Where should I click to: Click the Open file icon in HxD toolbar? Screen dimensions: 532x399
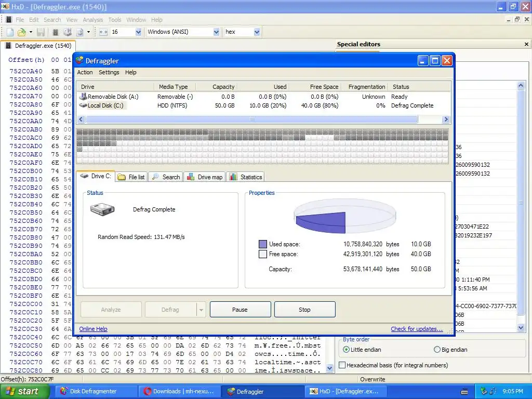coord(21,32)
